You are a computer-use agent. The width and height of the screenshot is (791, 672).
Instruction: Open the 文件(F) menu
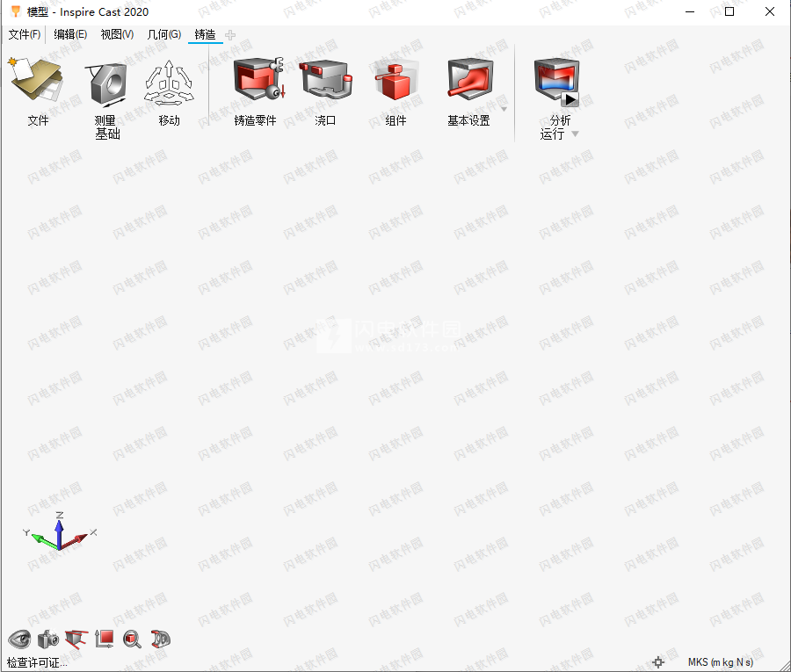point(25,34)
